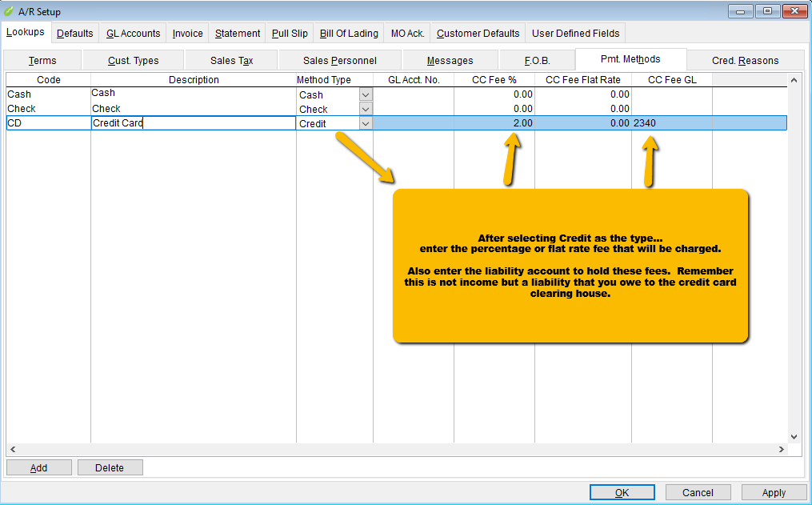The image size is (812, 505).
Task: Open Method Type dropdown for Check row
Action: pyautogui.click(x=366, y=109)
